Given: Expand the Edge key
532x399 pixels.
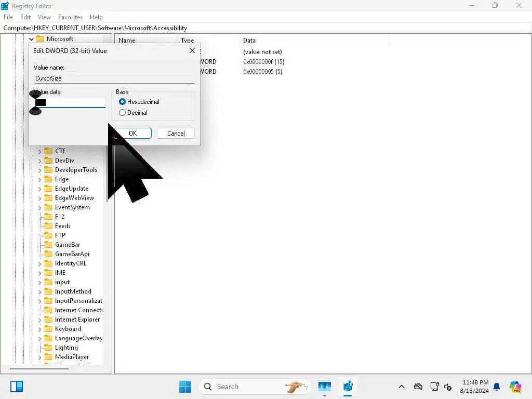Looking at the screenshot, I should (x=39, y=179).
